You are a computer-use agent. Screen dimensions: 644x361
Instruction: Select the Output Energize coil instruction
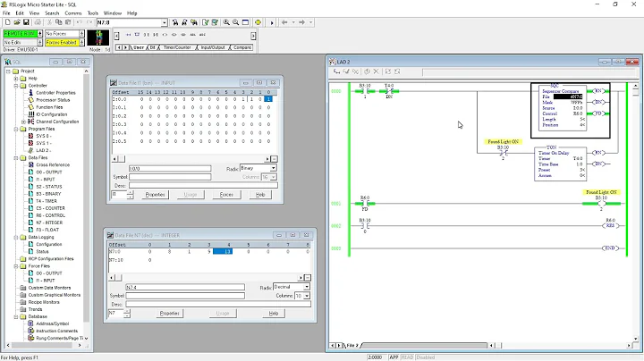coord(165,35)
